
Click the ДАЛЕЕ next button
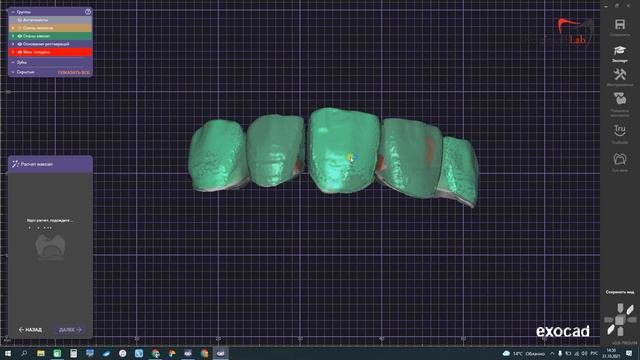tap(70, 329)
